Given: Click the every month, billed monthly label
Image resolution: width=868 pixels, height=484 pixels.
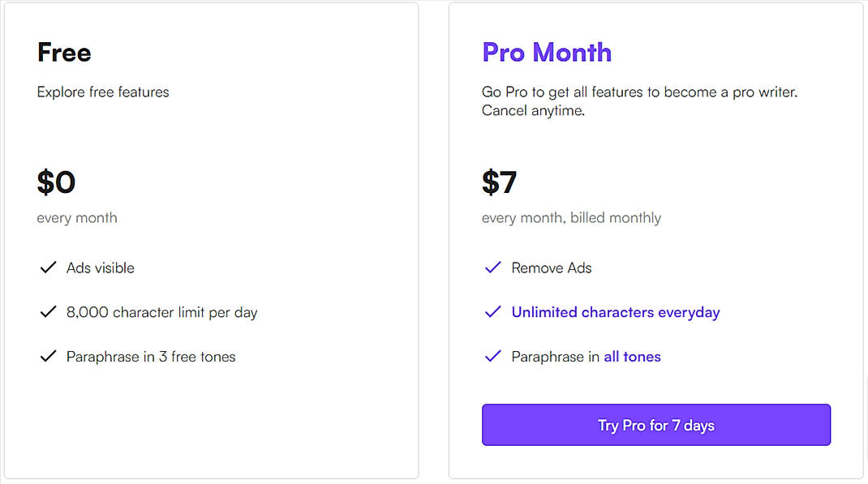Looking at the screenshot, I should coord(572,217).
